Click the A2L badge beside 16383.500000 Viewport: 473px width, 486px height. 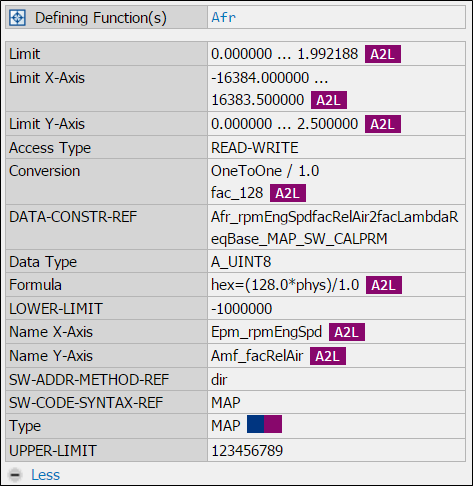pyautogui.click(x=329, y=100)
